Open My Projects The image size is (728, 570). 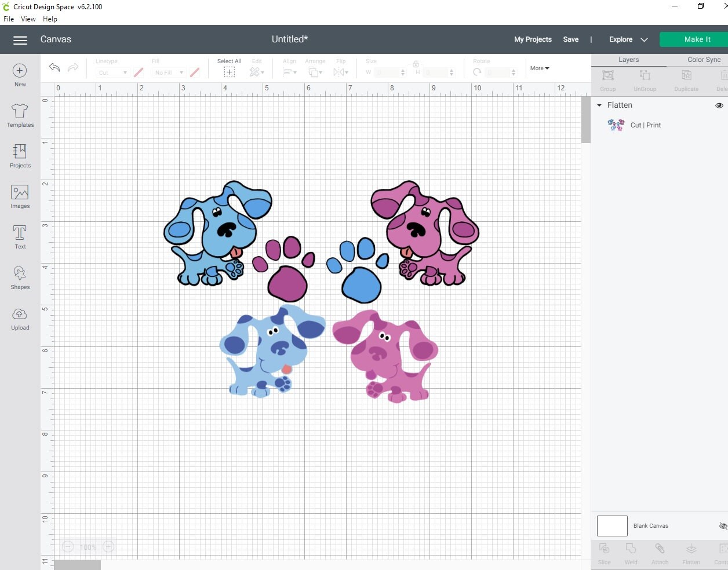533,39
